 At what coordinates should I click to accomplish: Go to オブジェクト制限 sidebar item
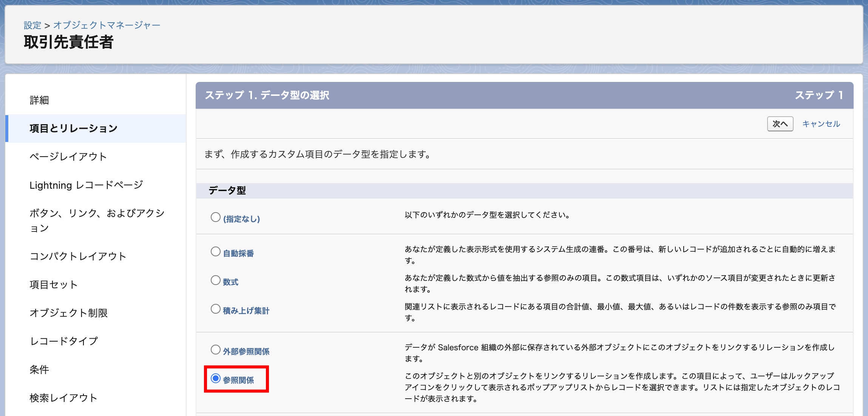click(x=69, y=313)
